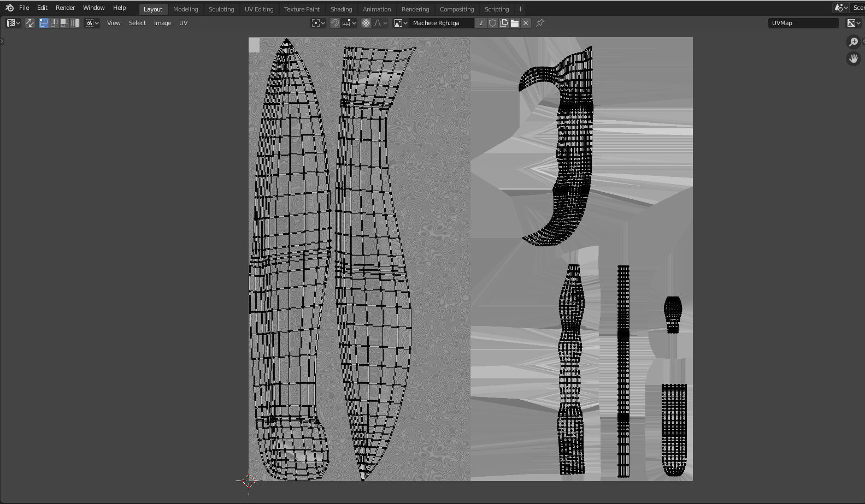Open an image with the folder icon

[x=514, y=23]
